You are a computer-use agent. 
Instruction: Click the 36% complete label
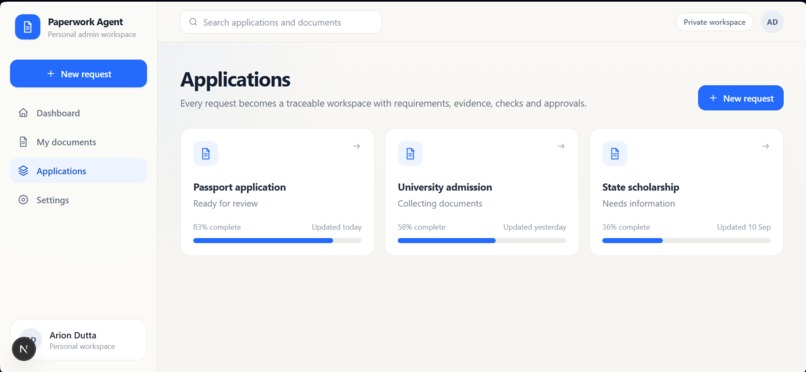[626, 227]
